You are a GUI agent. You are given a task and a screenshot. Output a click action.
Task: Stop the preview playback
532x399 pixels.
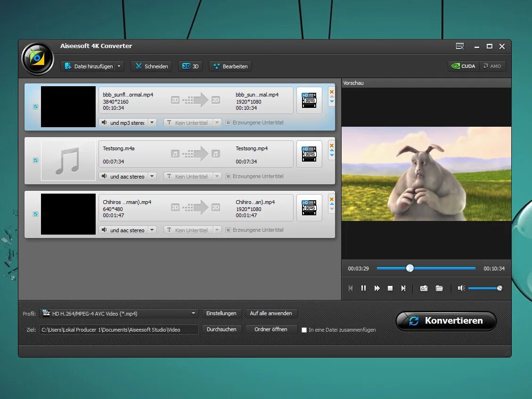click(x=390, y=288)
